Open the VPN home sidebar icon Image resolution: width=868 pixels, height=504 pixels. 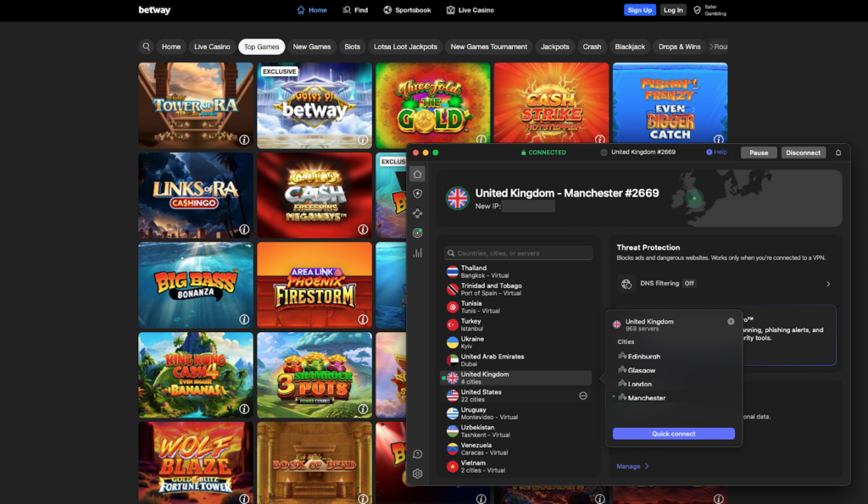(417, 174)
